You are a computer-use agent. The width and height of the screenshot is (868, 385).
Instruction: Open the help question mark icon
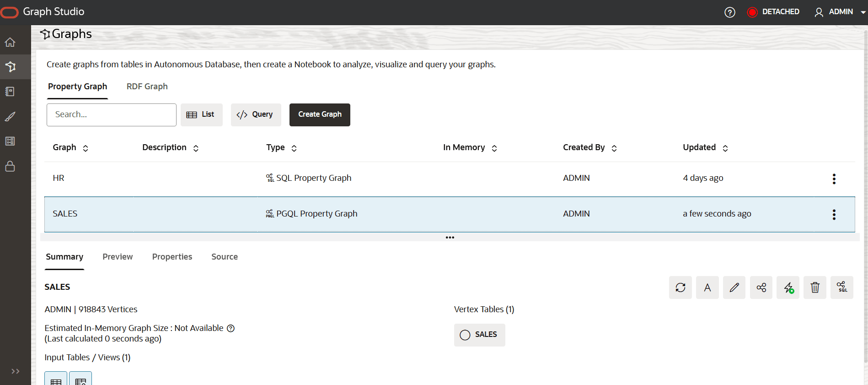(730, 12)
